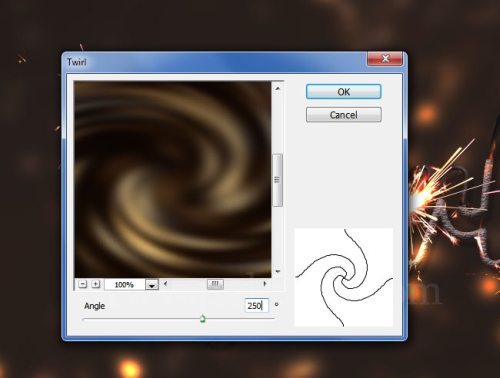This screenshot has width=500, height=378.
Task: Click the 100% zoom percentage field
Action: [125, 285]
